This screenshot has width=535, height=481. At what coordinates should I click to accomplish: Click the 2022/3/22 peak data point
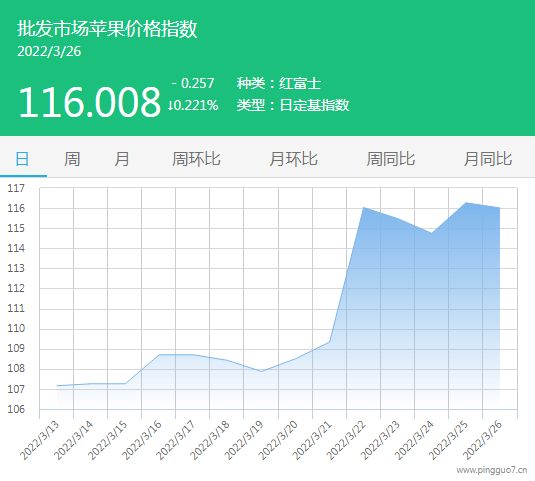coord(364,207)
